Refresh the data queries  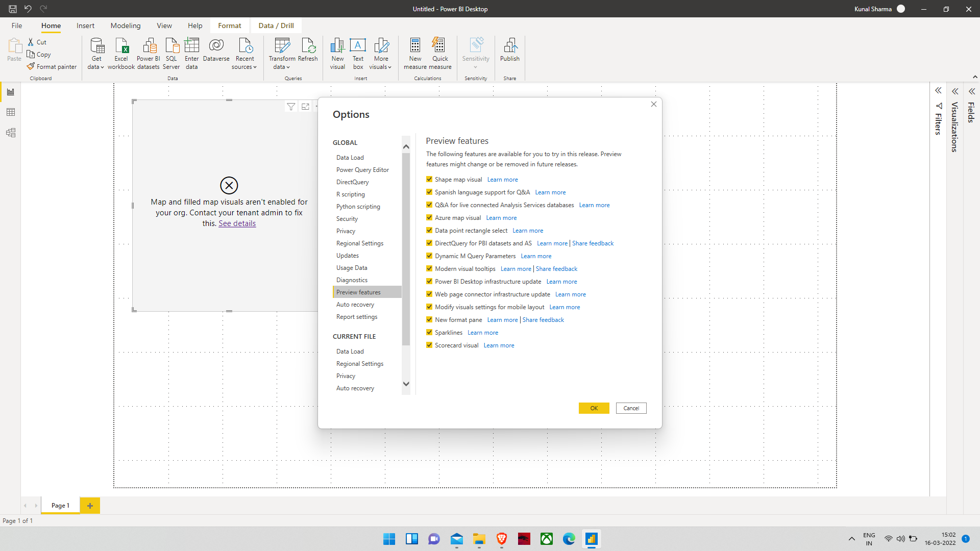(308, 50)
